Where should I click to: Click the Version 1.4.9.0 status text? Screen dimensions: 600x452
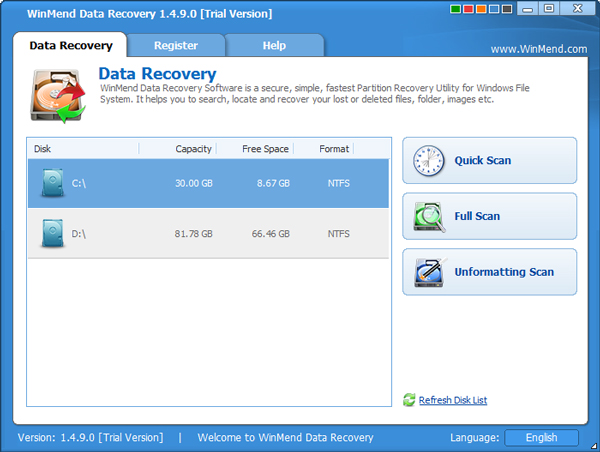pos(91,437)
